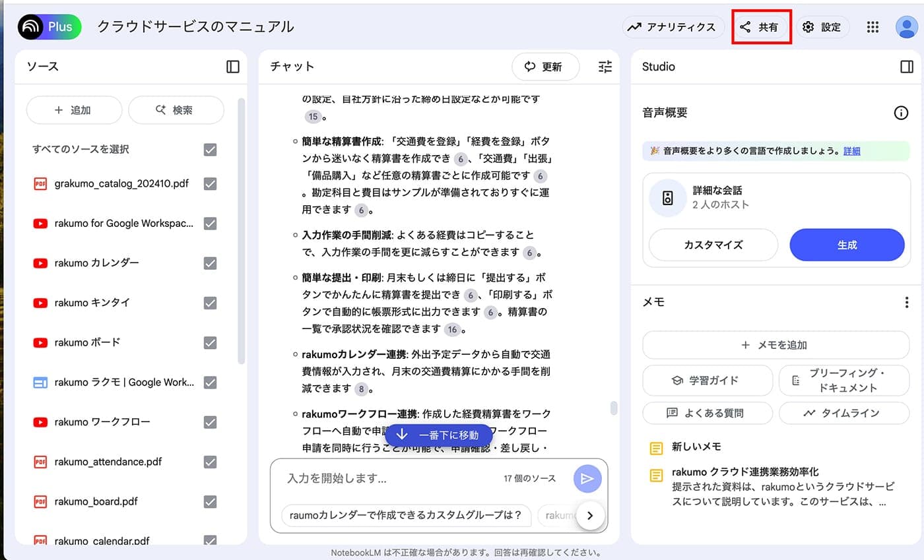Create タイムライン timeline
The image size is (924, 560).
point(844,413)
